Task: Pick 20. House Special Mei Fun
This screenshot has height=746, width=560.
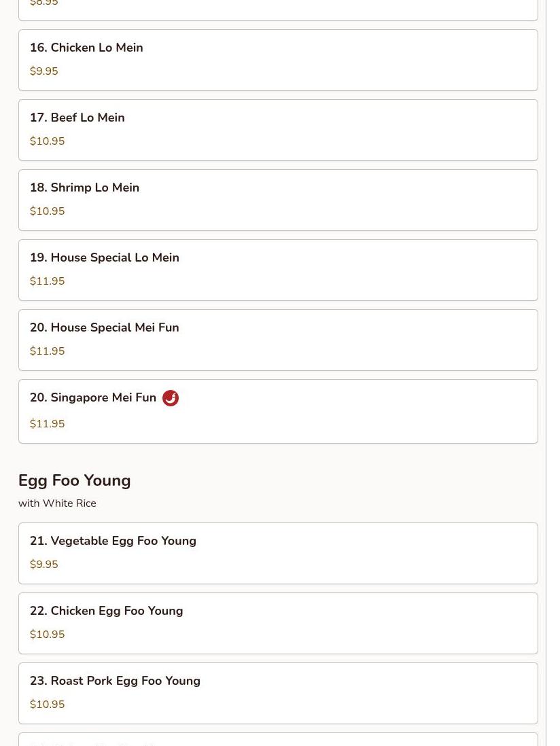Action: pos(278,340)
